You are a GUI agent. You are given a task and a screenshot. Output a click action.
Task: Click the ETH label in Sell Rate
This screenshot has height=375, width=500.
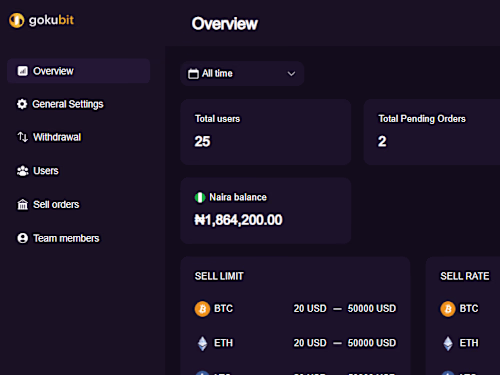(469, 343)
